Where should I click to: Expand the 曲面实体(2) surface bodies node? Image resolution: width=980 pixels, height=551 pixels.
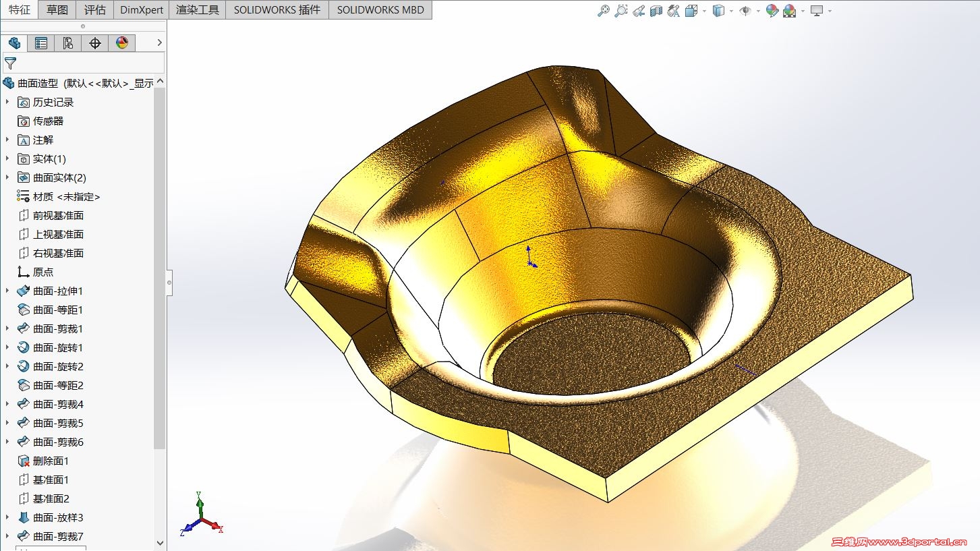point(7,177)
